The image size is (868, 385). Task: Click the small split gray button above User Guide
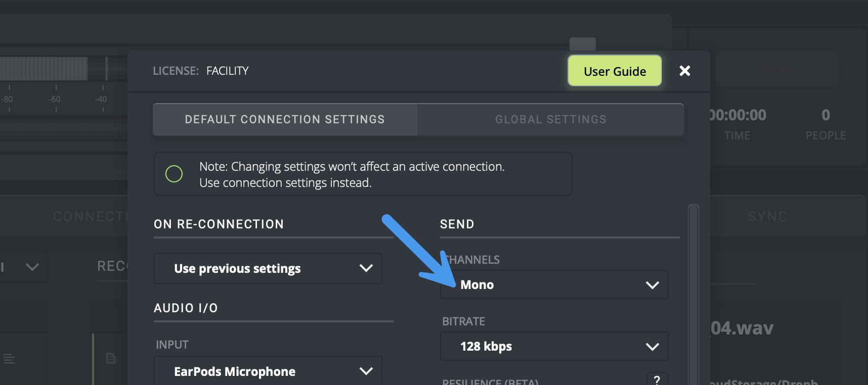pyautogui.click(x=582, y=44)
